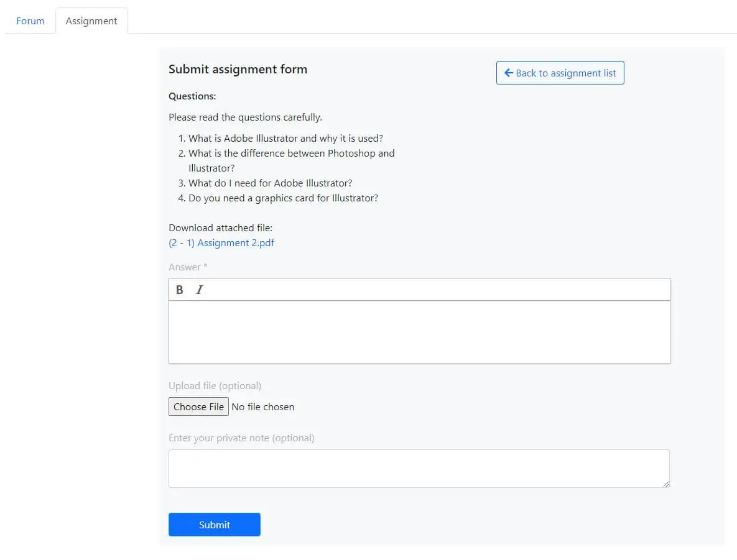Click question 1 about Adobe Illustrator usage

(285, 139)
